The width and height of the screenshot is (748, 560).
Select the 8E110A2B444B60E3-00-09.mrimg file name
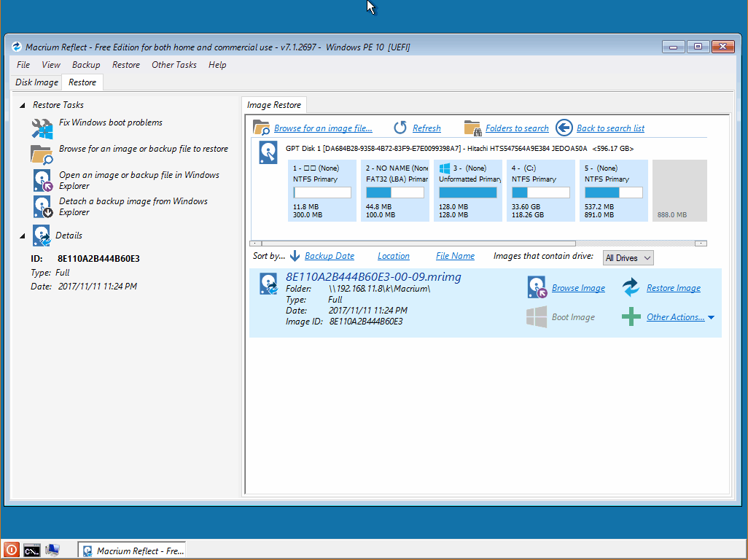(x=373, y=276)
